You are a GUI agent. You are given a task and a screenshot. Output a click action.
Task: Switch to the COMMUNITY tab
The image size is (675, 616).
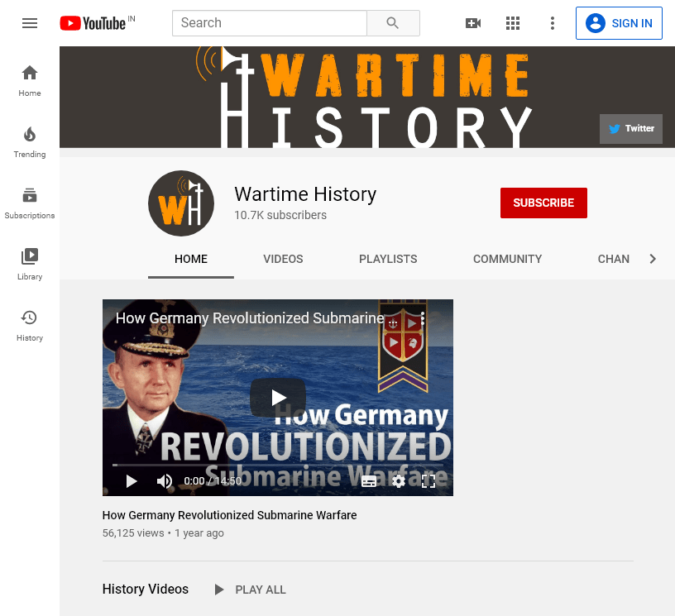point(508,259)
